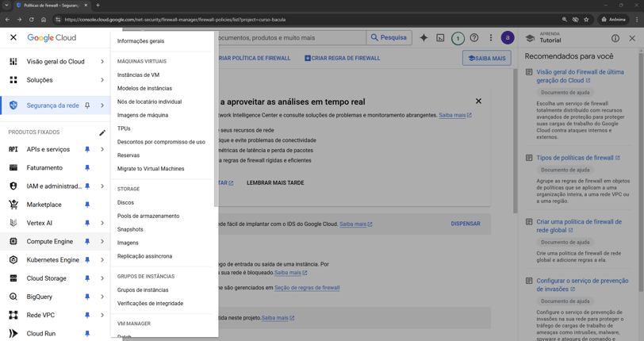This screenshot has width=644, height=341.
Task: Activate Cloud Shell terminal icon
Action: [440, 38]
